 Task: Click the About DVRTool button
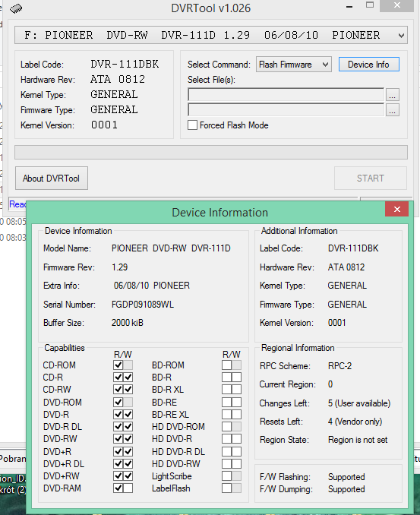52,179
